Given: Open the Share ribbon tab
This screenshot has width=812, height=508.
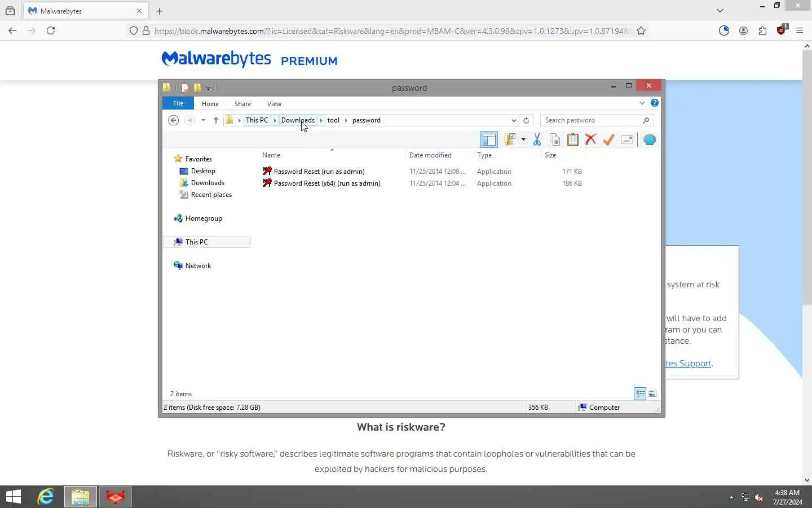Looking at the screenshot, I should coord(243,104).
